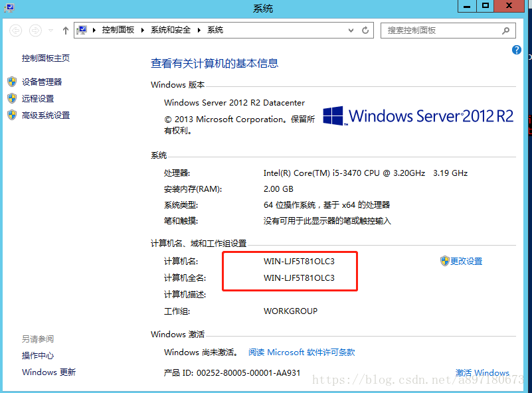Select the Windows Server 2012 R2 Datacenter edition text
Image resolution: width=532 pixels, height=393 pixels.
coord(234,103)
